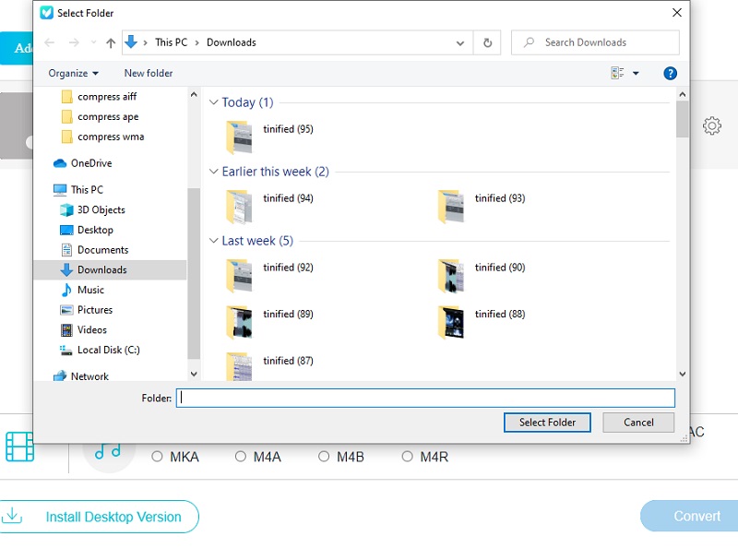Screen dimensions: 738x560
Task: Refresh the Downloads folder
Action: click(x=487, y=42)
